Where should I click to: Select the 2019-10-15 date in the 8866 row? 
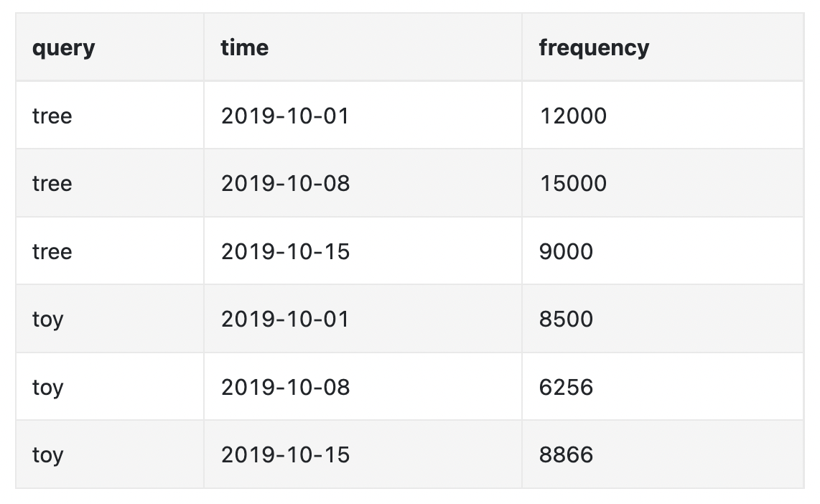coord(285,454)
